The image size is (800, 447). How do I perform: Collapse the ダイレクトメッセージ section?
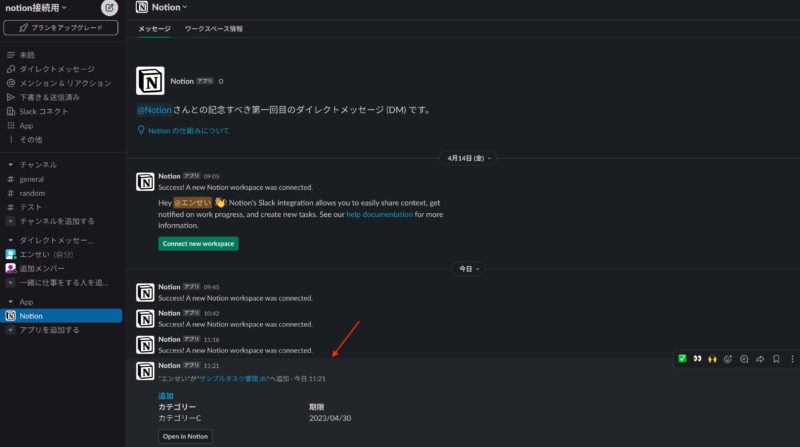[10, 240]
